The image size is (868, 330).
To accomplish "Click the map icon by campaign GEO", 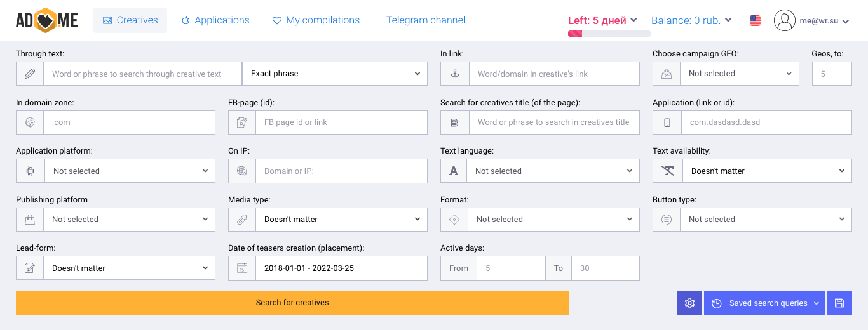I will [667, 74].
